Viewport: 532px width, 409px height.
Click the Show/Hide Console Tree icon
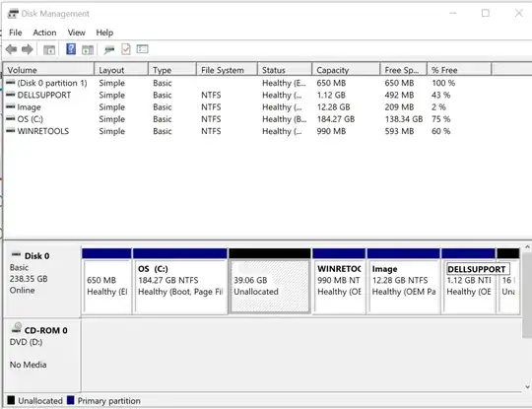[x=49, y=50]
